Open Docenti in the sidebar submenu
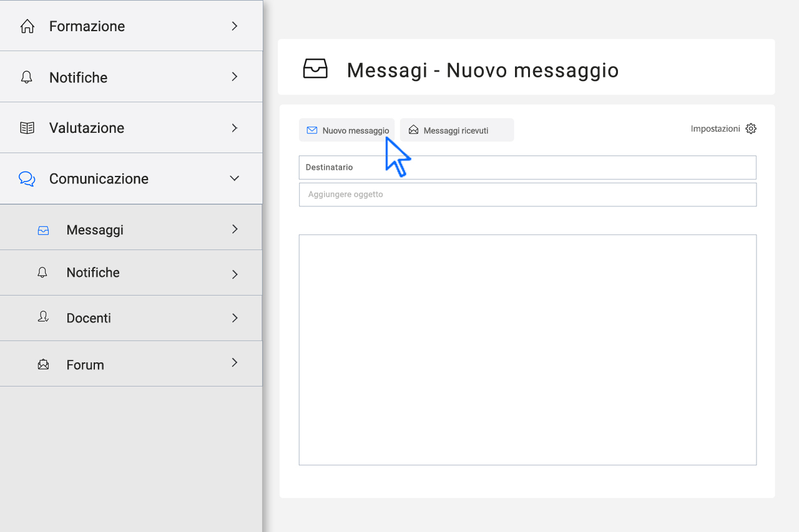799x532 pixels. (x=131, y=318)
